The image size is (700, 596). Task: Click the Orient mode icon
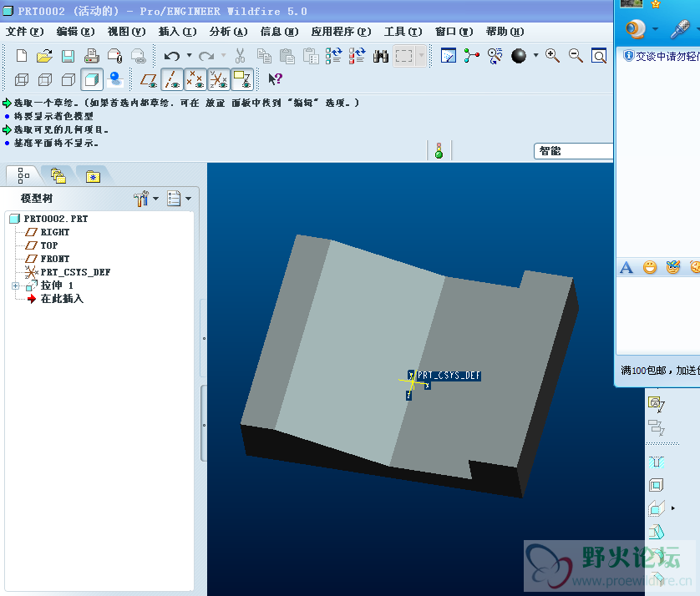pos(495,56)
